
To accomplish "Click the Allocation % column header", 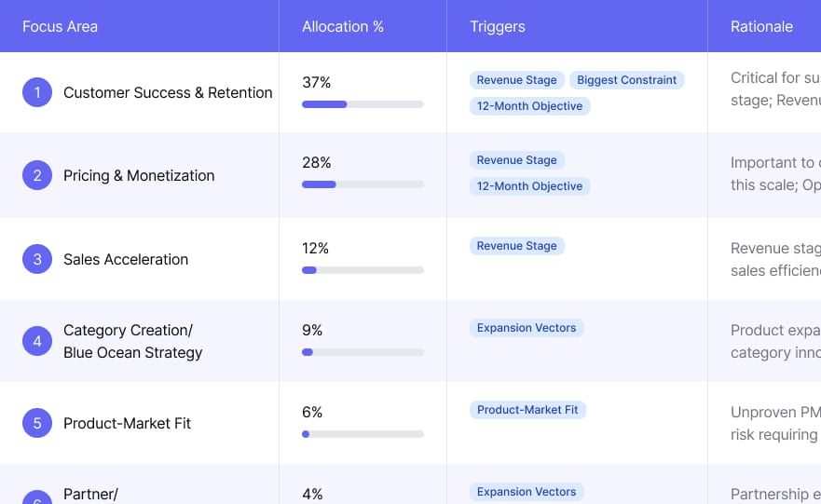I will [x=343, y=26].
